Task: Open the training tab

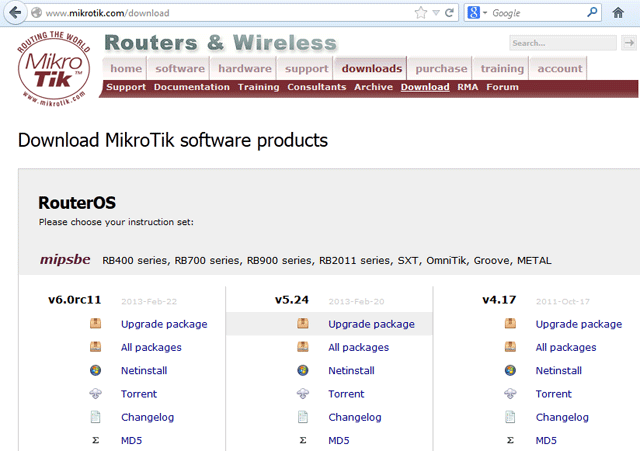Action: [x=502, y=68]
